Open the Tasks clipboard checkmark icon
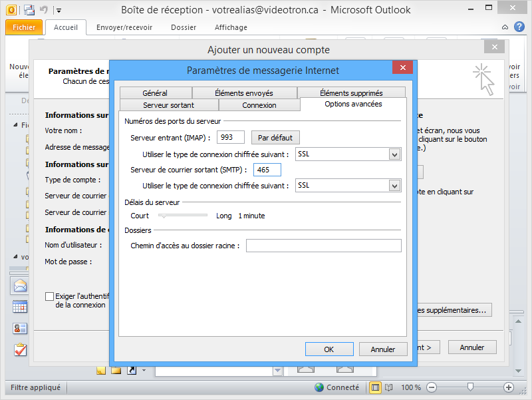 21,349
